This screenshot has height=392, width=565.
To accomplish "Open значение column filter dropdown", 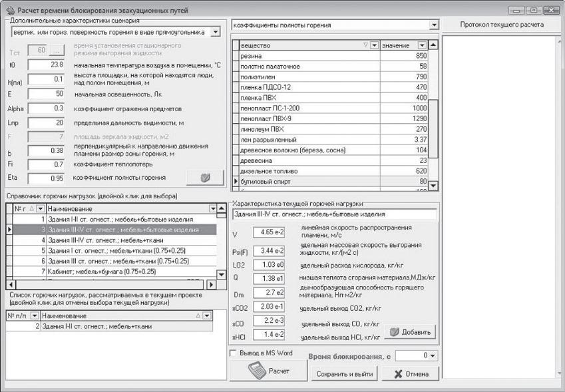I will pos(422,45).
